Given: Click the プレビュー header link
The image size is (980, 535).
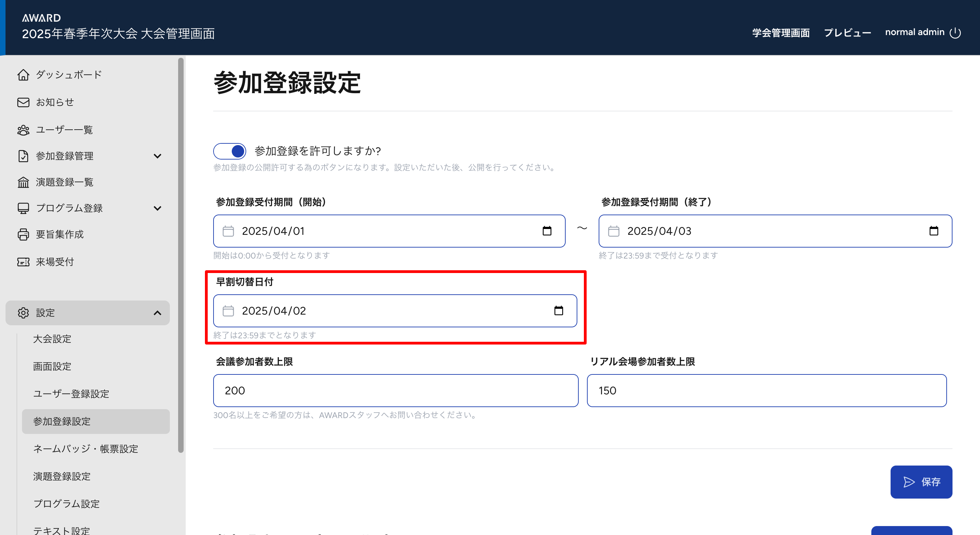Looking at the screenshot, I should click(x=847, y=33).
